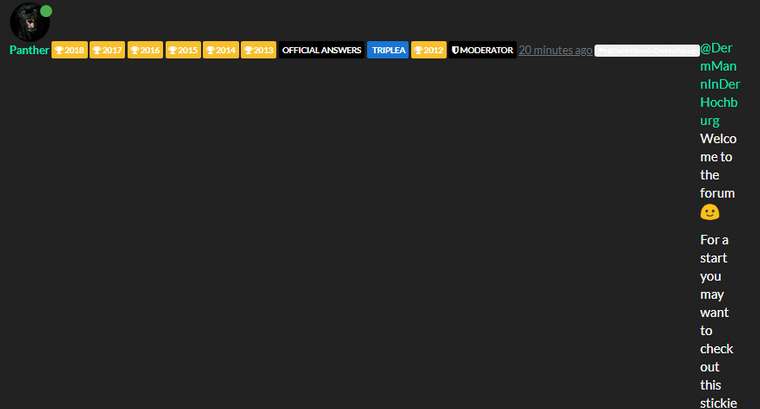Select the 2018 trophy badge
This screenshot has height=409, width=760.
point(69,50)
